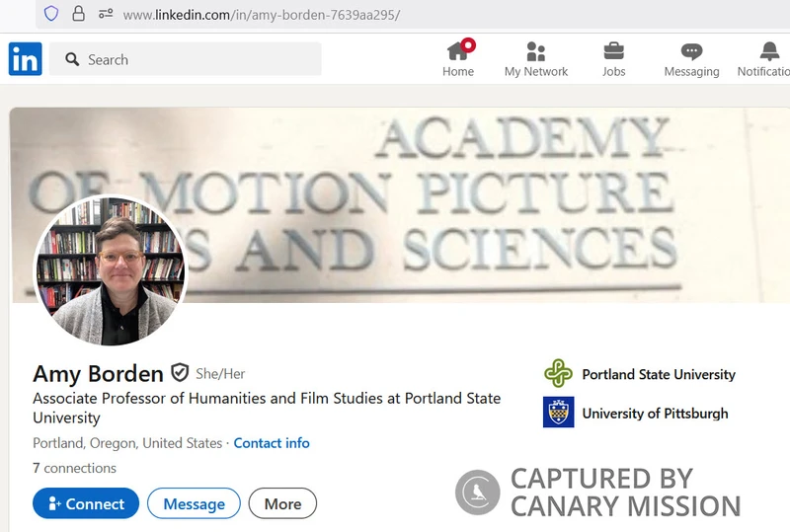View the Academy banner cover image
The height and width of the screenshot is (532, 790).
(401, 205)
